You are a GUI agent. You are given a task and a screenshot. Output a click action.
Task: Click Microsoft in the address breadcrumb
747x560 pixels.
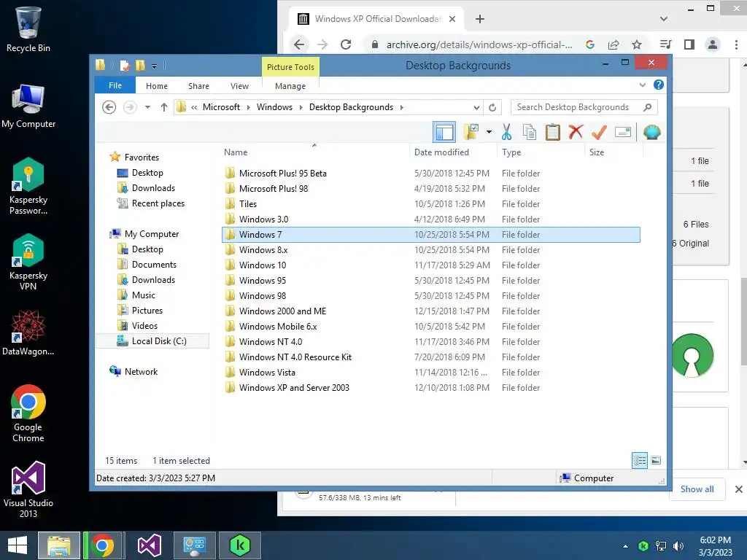pyautogui.click(x=221, y=107)
